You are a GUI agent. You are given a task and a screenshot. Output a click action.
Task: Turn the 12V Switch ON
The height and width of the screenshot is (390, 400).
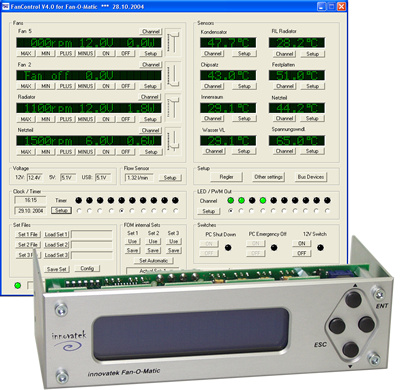click(302, 243)
